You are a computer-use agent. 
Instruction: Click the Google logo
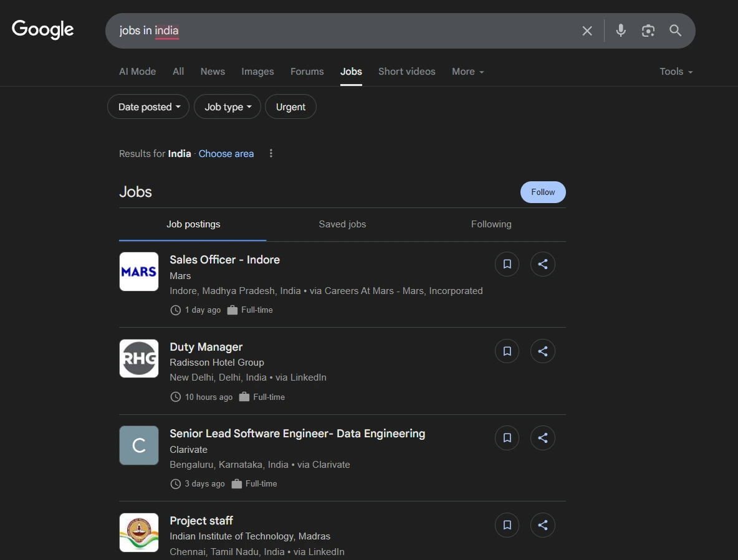(43, 30)
